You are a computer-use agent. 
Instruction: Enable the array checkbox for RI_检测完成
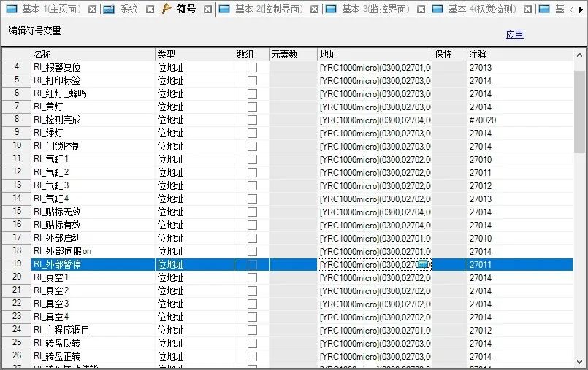click(252, 120)
